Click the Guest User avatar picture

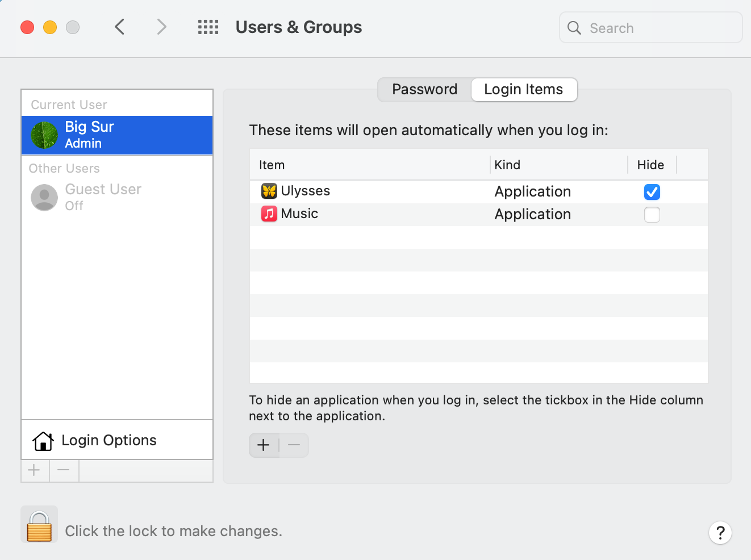pyautogui.click(x=44, y=197)
